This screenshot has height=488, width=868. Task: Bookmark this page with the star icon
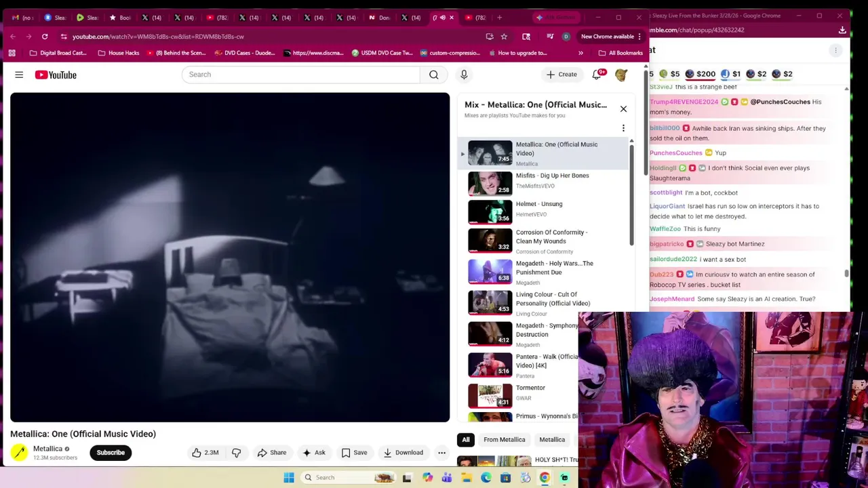tap(504, 37)
